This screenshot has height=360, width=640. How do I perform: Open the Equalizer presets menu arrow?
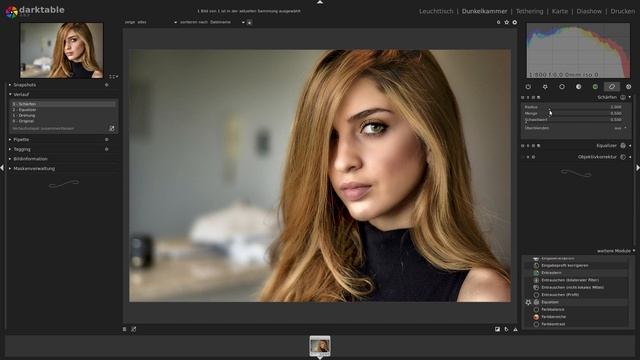coord(630,146)
